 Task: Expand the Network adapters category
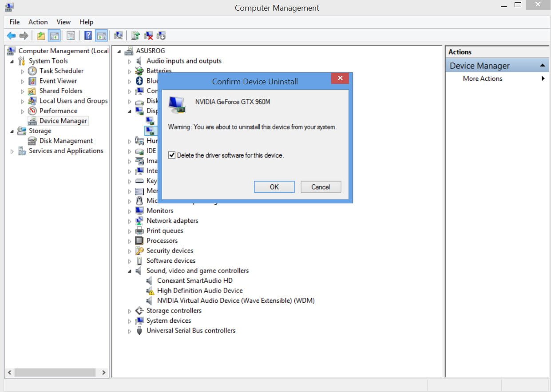coord(130,221)
